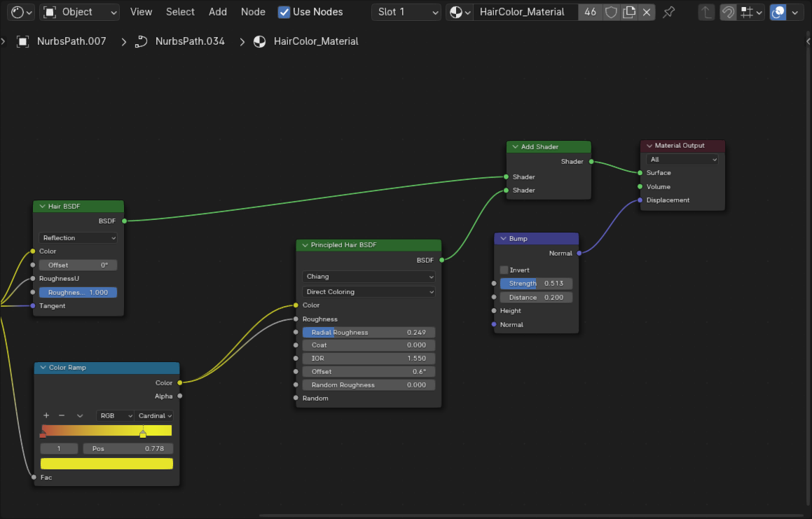812x519 pixels.
Task: Click the Random Roughness 0.000 field
Action: pos(369,385)
